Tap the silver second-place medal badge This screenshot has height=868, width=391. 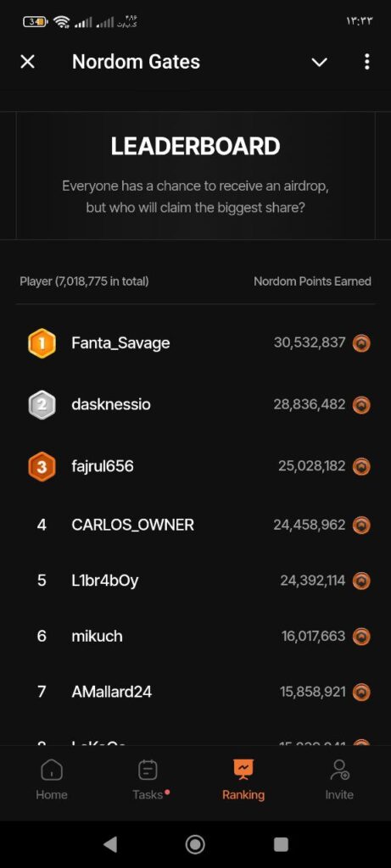click(x=42, y=404)
